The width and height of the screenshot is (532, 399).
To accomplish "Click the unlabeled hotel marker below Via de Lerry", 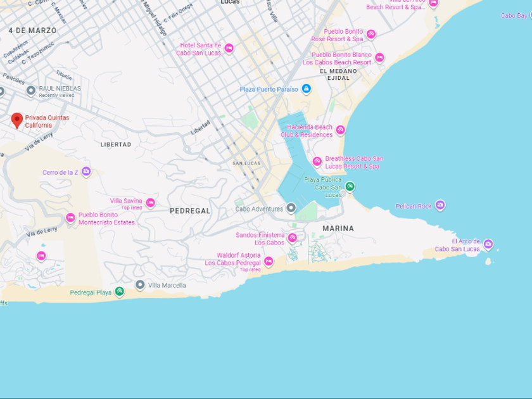I will (x=41, y=256).
